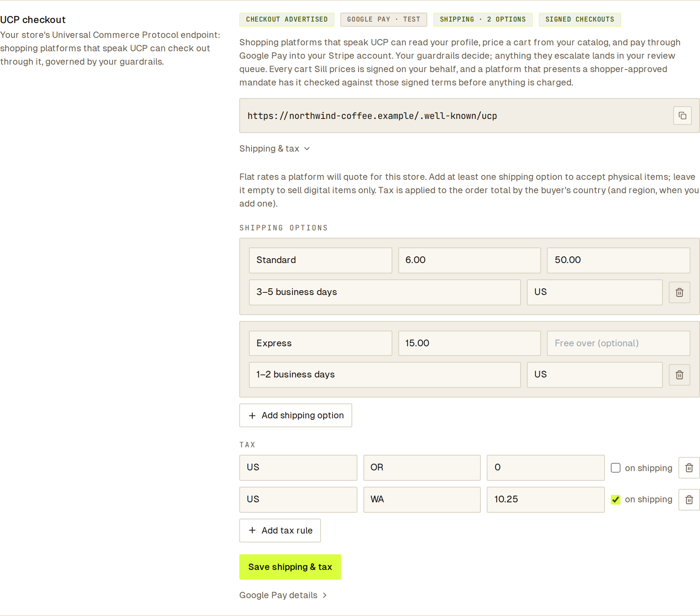Edit the 50.00 free-over threshold field

click(x=619, y=260)
